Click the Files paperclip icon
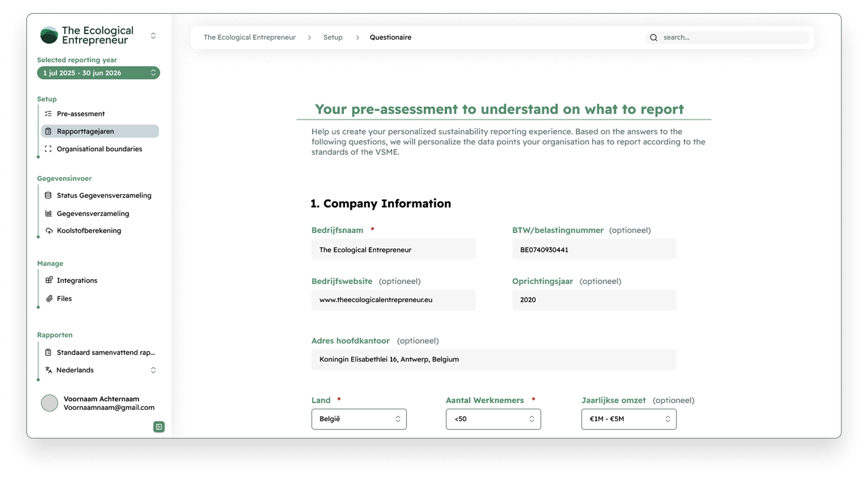Viewport: 868px width, 478px height. (49, 299)
